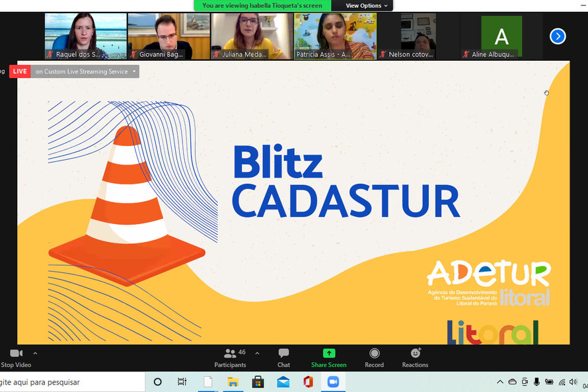The height and width of the screenshot is (392, 588).
Task: Show next participants with blue arrow
Action: coord(558,36)
